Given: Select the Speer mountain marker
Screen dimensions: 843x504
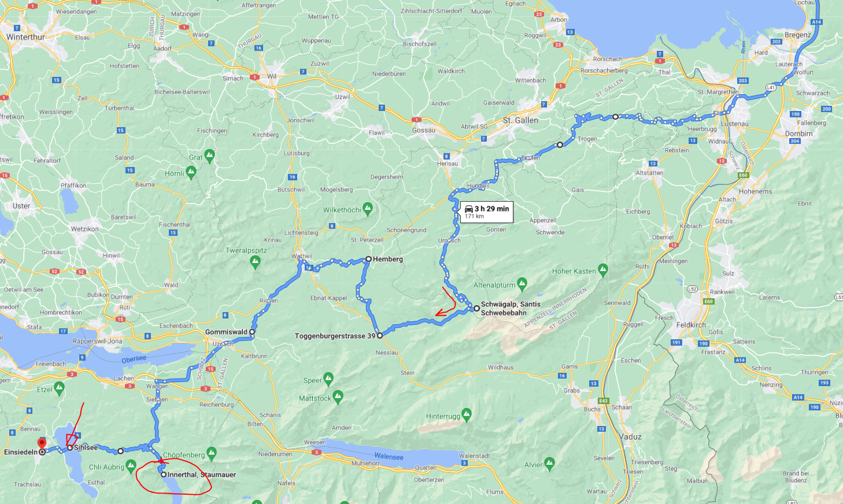Looking at the screenshot, I should point(328,379).
